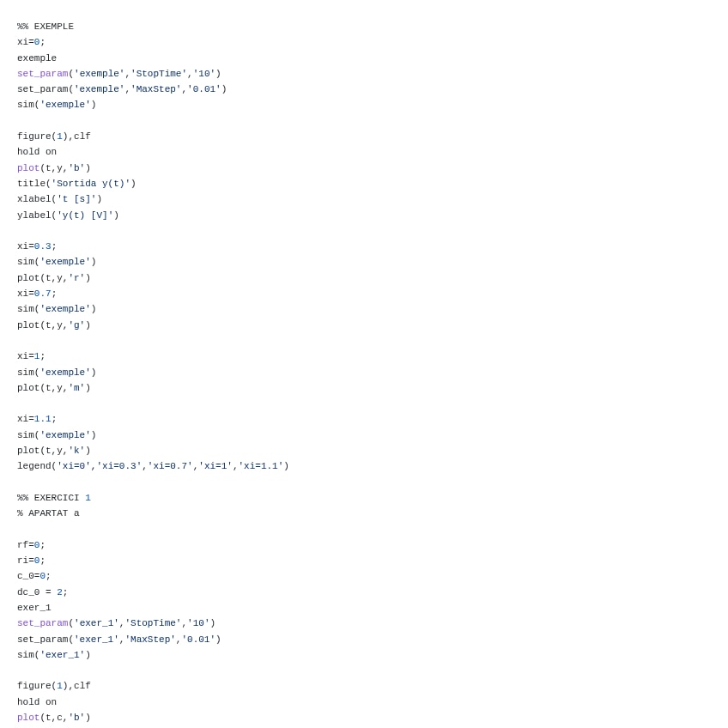Click the % APARTAT a comment line
Screen dimensions: 728x728
(x=48, y=513)
